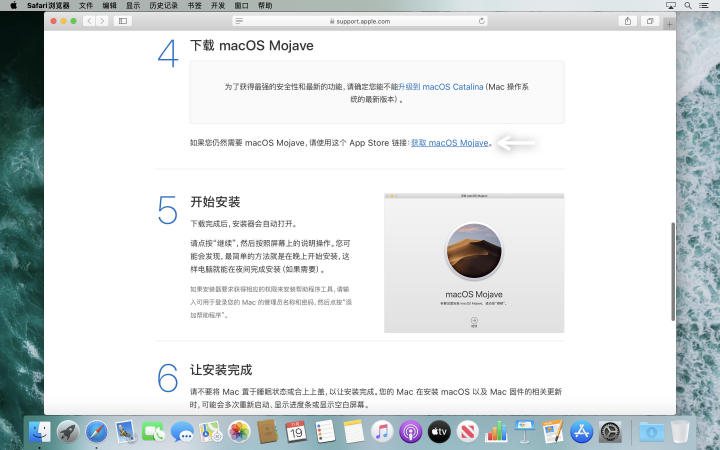Open Apple TV in the Dock
Image resolution: width=720 pixels, height=450 pixels.
[x=439, y=432]
